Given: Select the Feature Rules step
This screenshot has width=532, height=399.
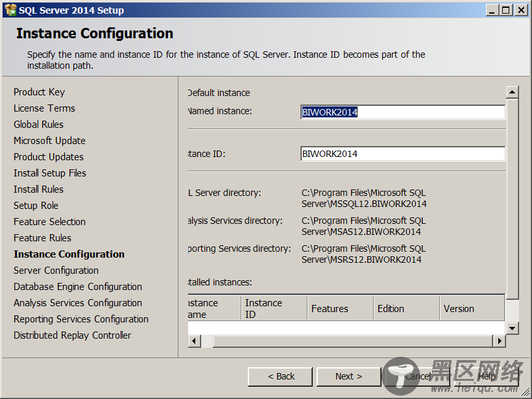Looking at the screenshot, I should 42,238.
